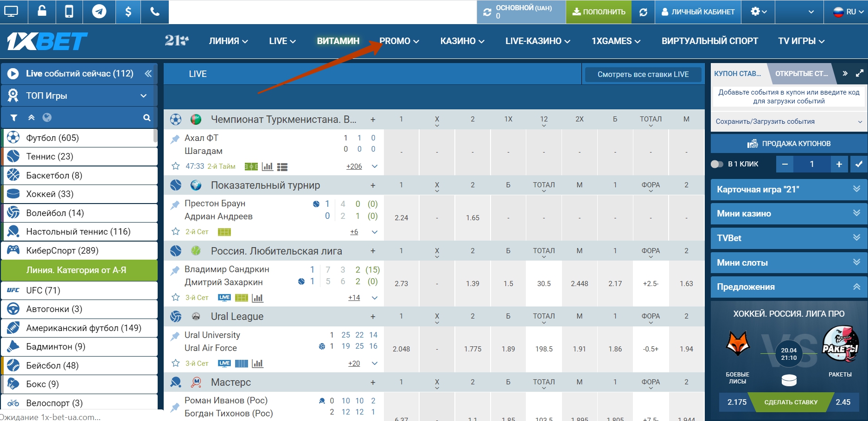Expand Мини казино panel
868x421 pixels.
789,213
